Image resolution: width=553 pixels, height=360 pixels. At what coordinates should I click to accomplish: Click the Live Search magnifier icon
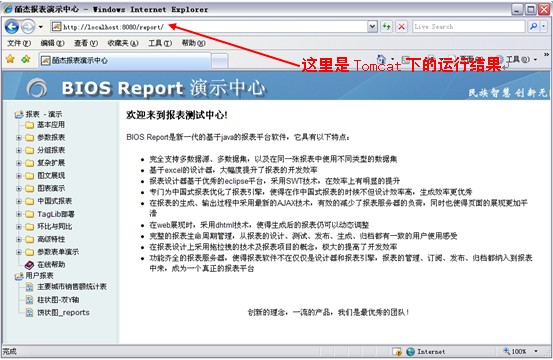point(534,26)
